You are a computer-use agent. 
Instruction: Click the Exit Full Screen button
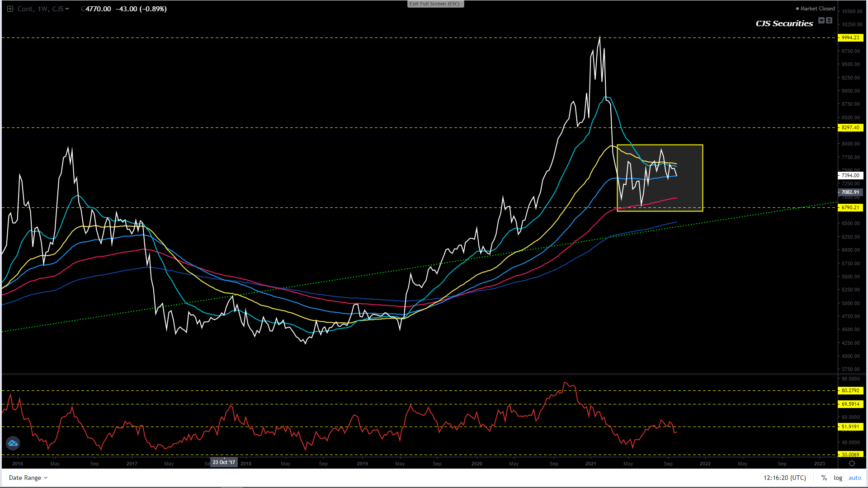pyautogui.click(x=435, y=4)
